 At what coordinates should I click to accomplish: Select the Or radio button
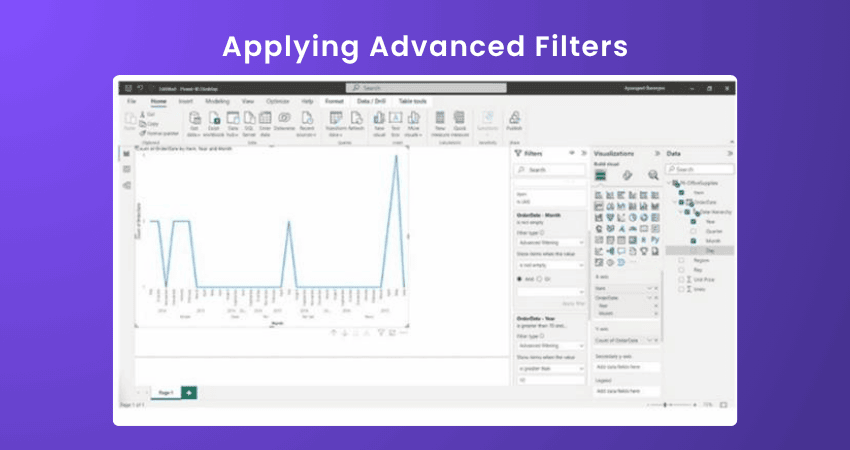(539, 279)
